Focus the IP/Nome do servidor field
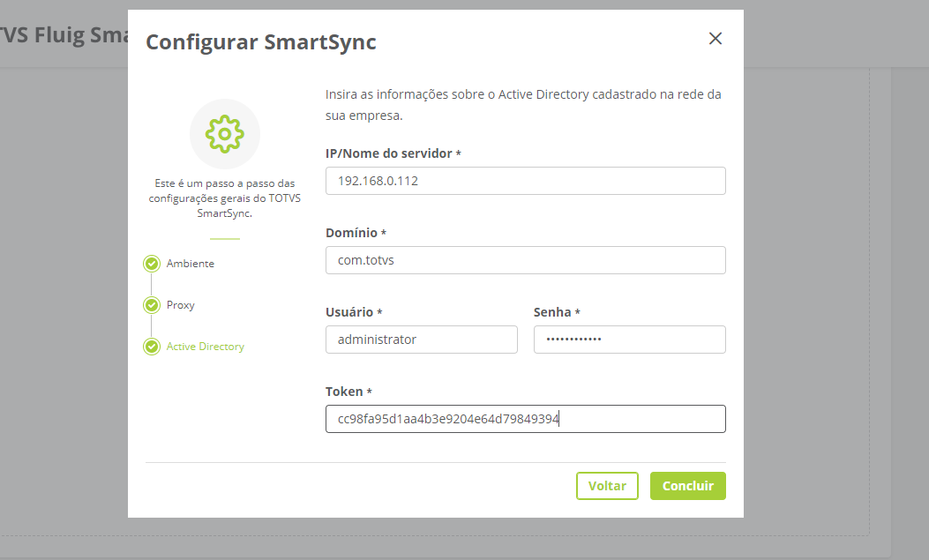Screen dimensions: 929x560 coord(526,181)
